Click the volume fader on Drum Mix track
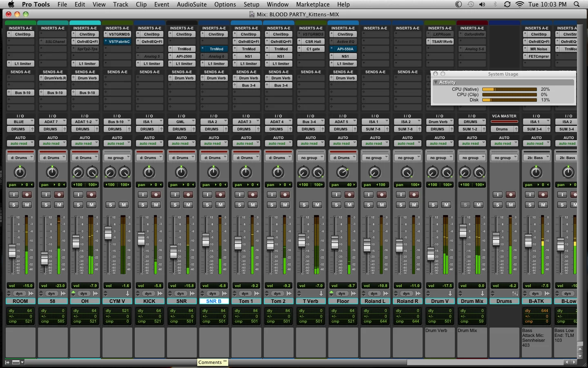The height and width of the screenshot is (368, 588). pyautogui.click(x=463, y=231)
